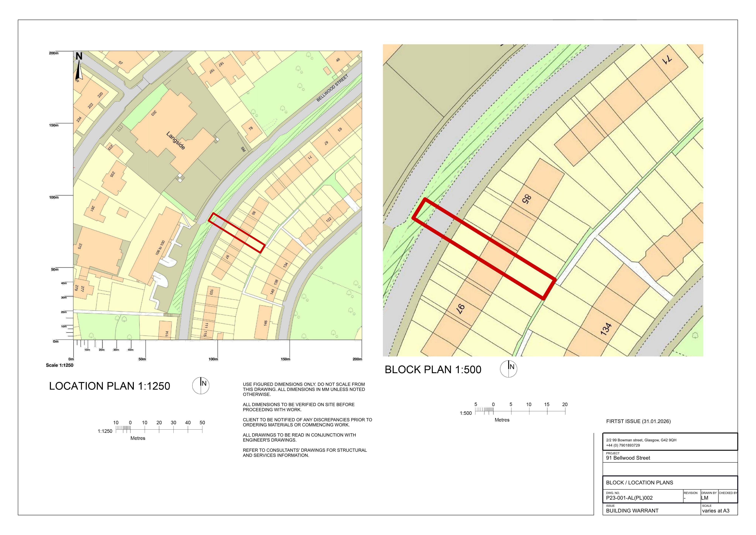Click the 'LM' drawn-by initials
756x535 pixels.
[x=705, y=498]
